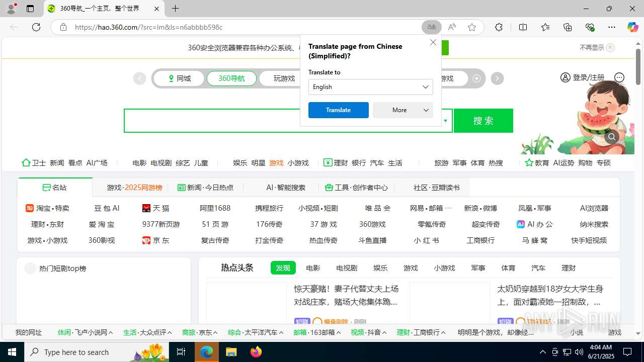Close the translate popup X
This screenshot has height=362, width=644.
click(x=433, y=42)
